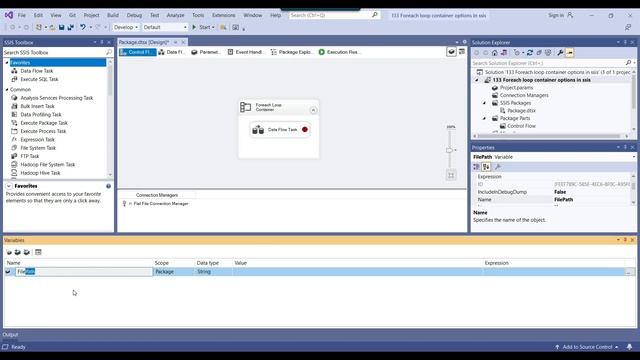
Task: Select Expression Task in toolbox
Action: (x=37, y=140)
